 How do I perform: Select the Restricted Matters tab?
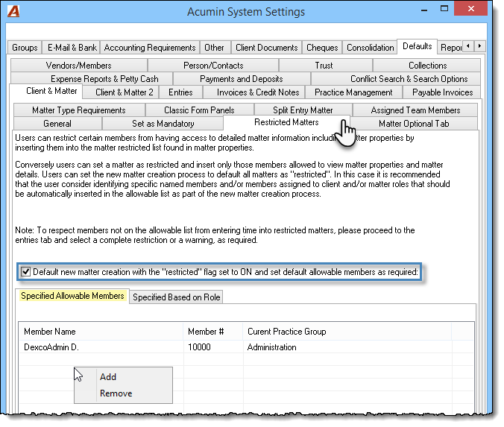(286, 122)
